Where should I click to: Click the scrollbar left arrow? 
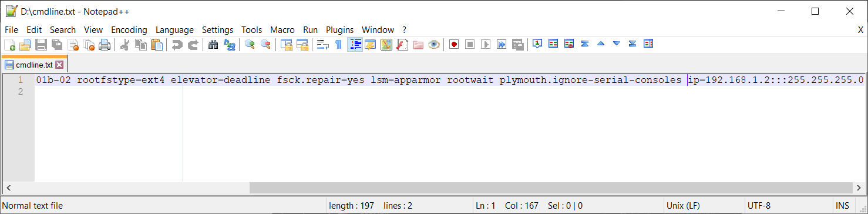tap(9, 188)
